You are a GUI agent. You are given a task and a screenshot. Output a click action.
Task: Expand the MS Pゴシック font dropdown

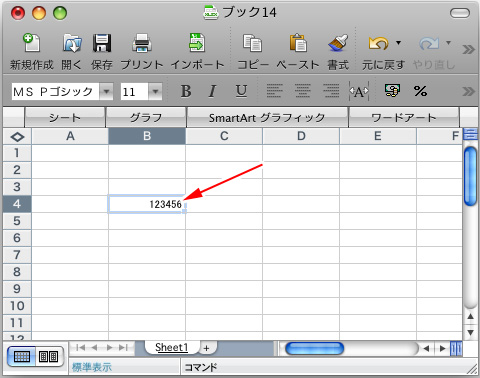(x=106, y=91)
